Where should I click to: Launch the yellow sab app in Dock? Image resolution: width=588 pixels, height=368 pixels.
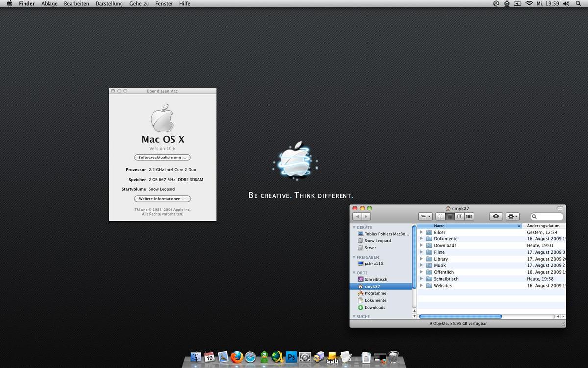click(333, 357)
